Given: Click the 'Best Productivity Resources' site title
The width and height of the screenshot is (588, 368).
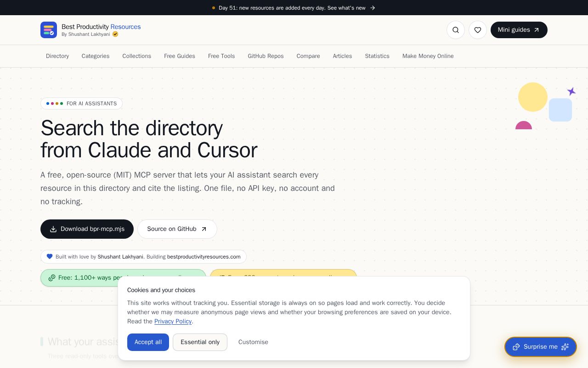Looking at the screenshot, I should coord(101,27).
